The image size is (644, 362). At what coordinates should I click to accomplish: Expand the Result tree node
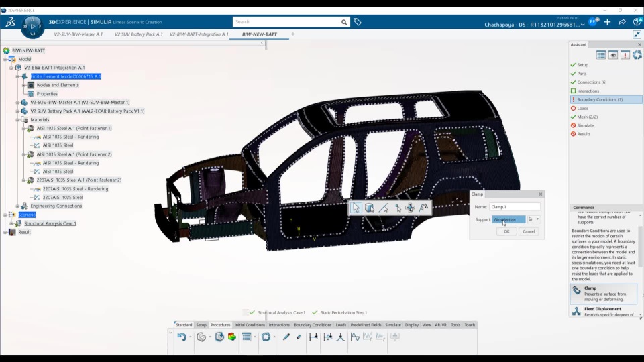[5, 232]
